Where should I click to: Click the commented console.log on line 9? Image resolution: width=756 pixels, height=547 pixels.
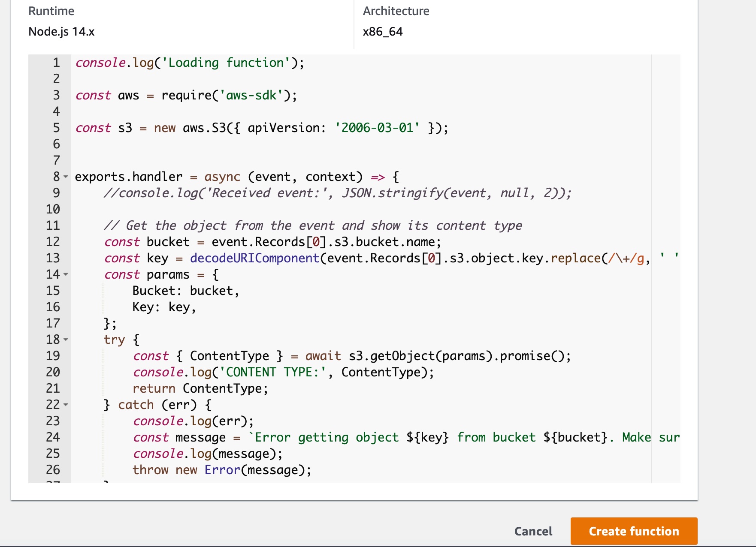337,193
